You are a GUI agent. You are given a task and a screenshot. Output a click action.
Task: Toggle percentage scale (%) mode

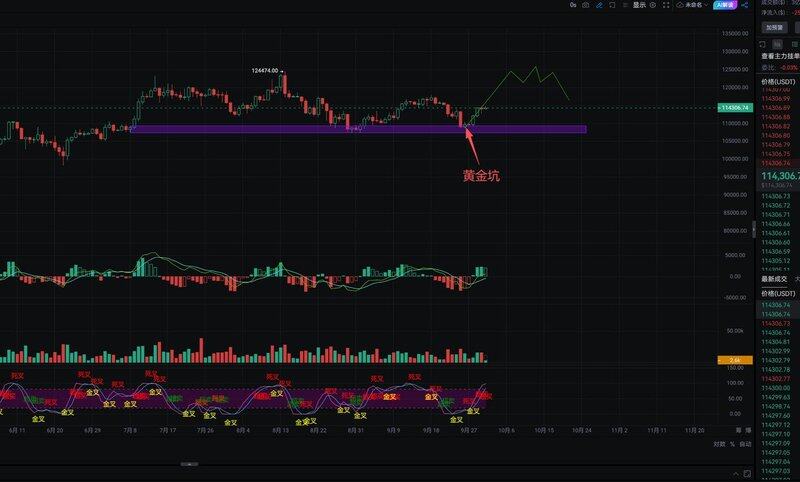coord(731,444)
